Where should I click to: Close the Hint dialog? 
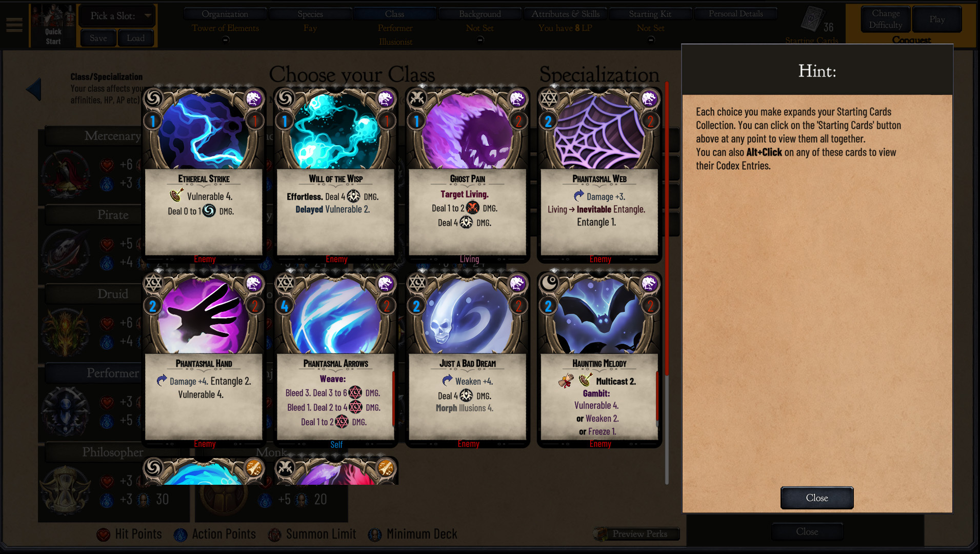click(816, 498)
